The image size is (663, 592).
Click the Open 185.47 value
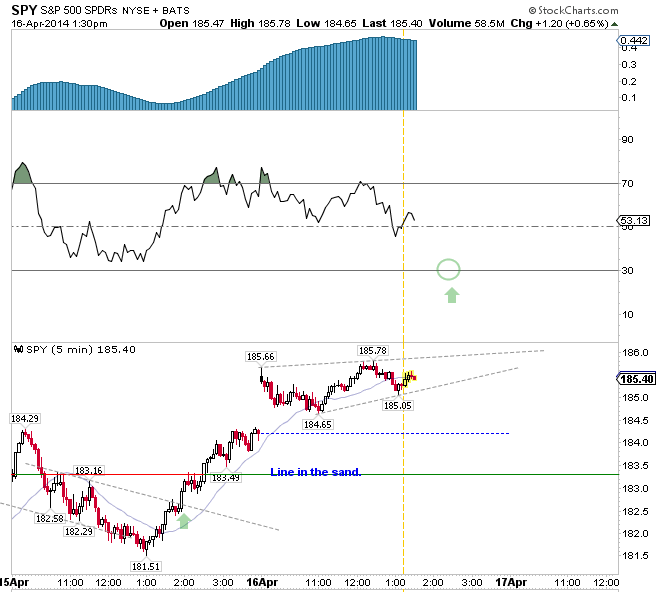click(x=192, y=24)
